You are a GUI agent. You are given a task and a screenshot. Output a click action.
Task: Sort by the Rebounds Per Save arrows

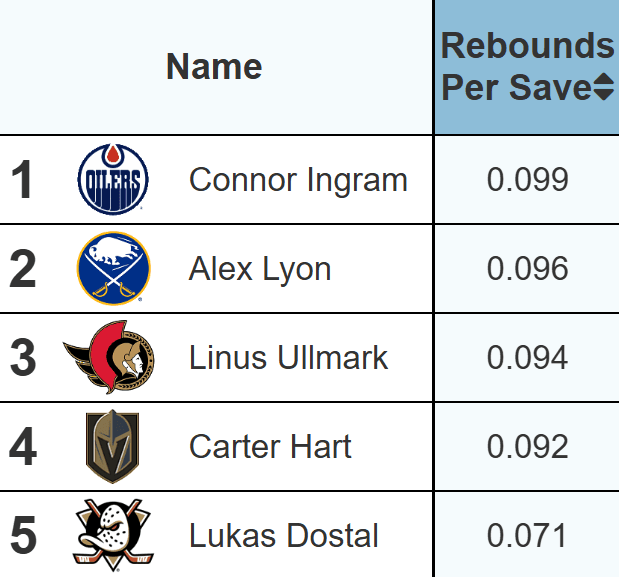(603, 88)
